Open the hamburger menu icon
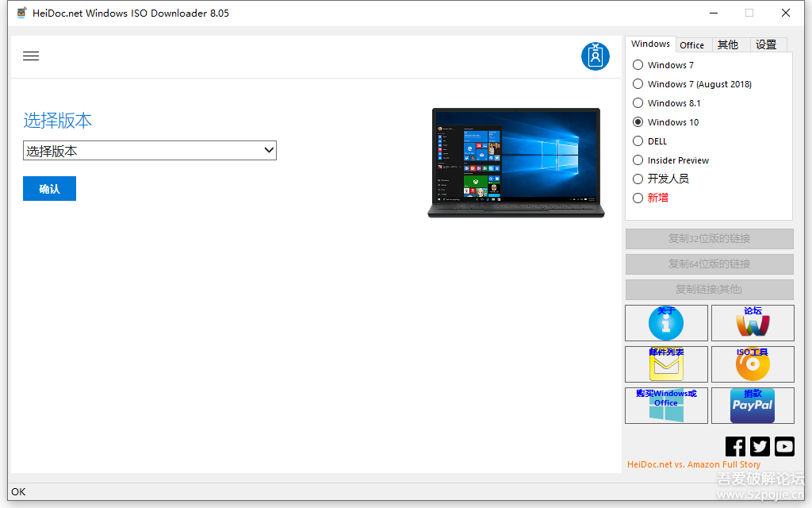The height and width of the screenshot is (508, 812). (31, 56)
